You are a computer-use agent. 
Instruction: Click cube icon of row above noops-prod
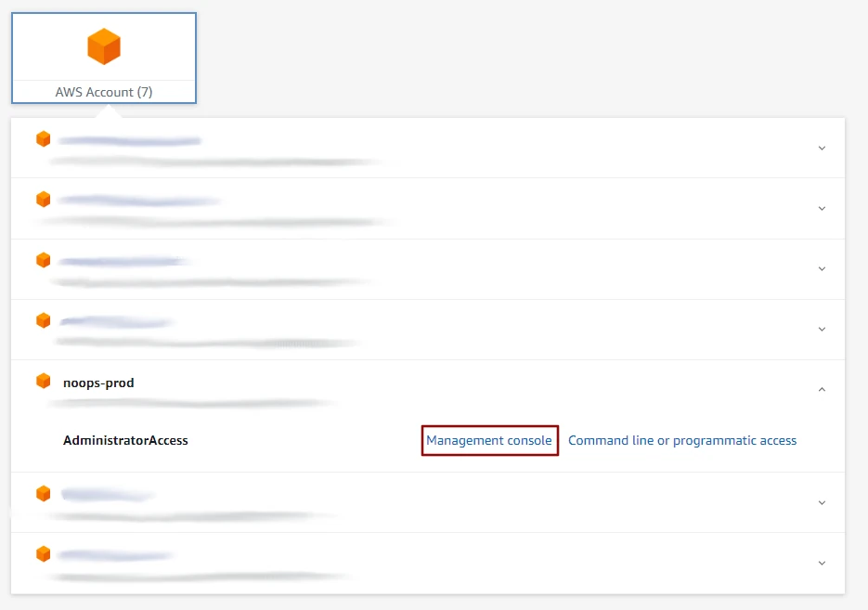(44, 320)
